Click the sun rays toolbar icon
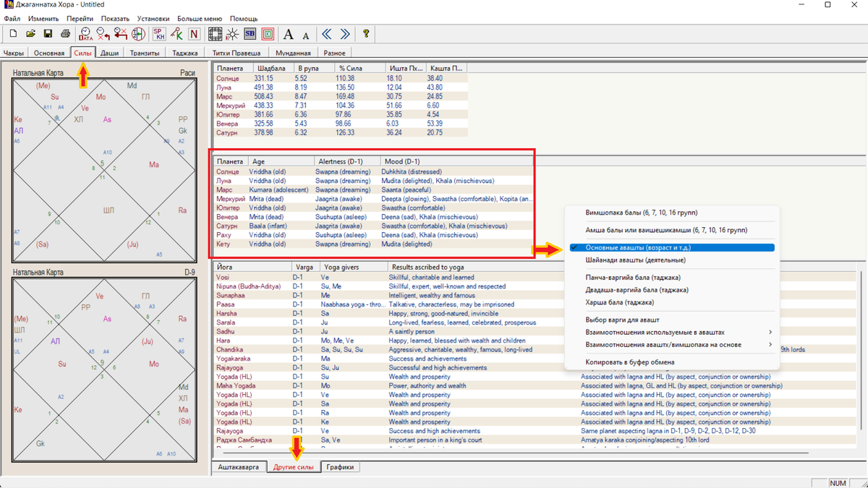This screenshot has height=488, width=868. tap(232, 33)
